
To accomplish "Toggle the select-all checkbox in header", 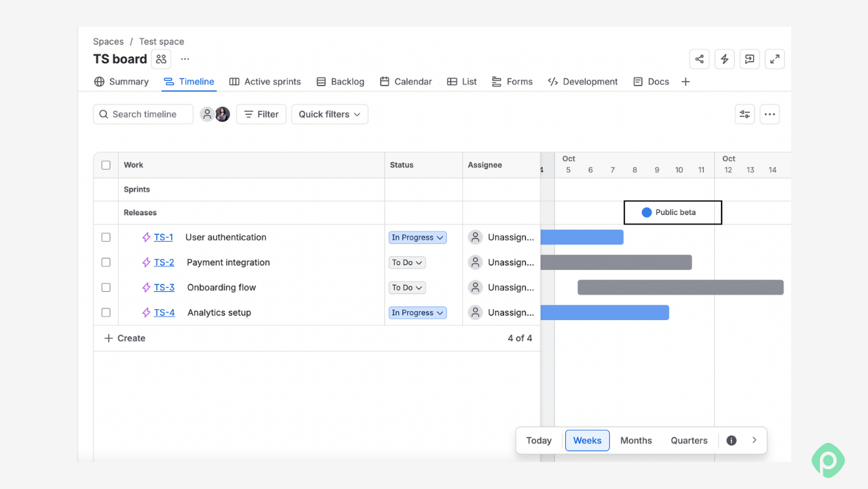I will pyautogui.click(x=106, y=165).
